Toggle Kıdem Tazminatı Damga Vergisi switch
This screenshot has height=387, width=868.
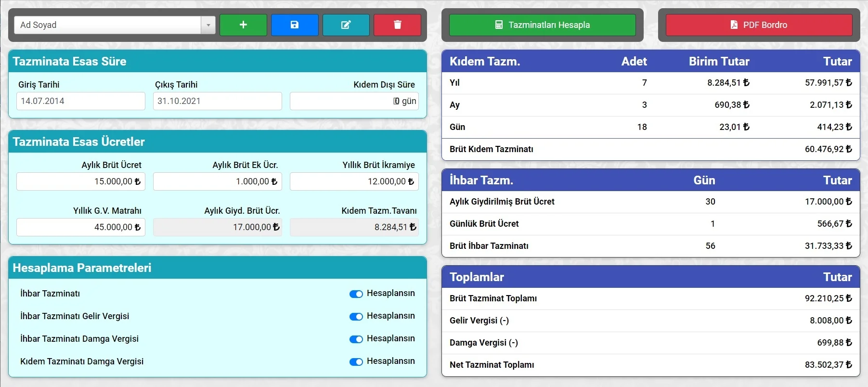tap(356, 362)
